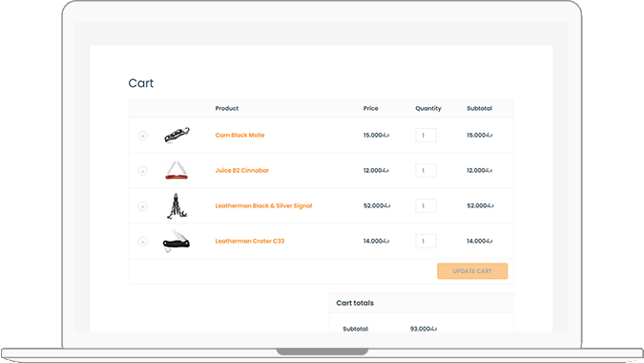Edit quantity field for Leatherman Crater C33

426,242
